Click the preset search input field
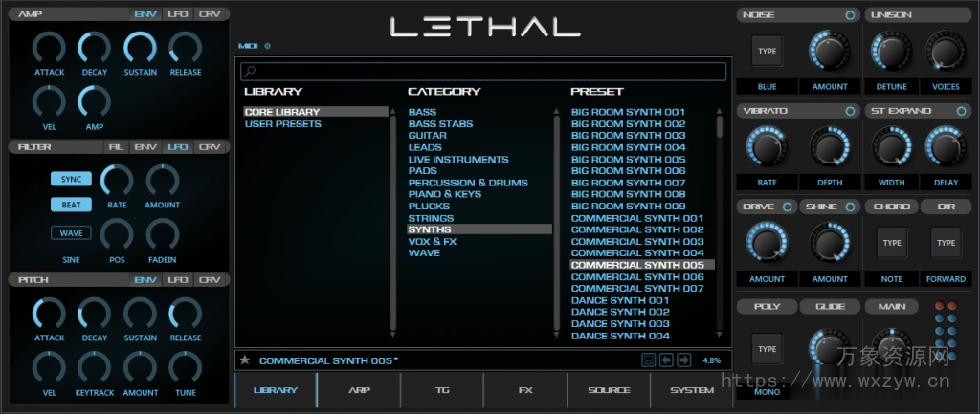Screen dimensions: 980x414 coord(483,71)
